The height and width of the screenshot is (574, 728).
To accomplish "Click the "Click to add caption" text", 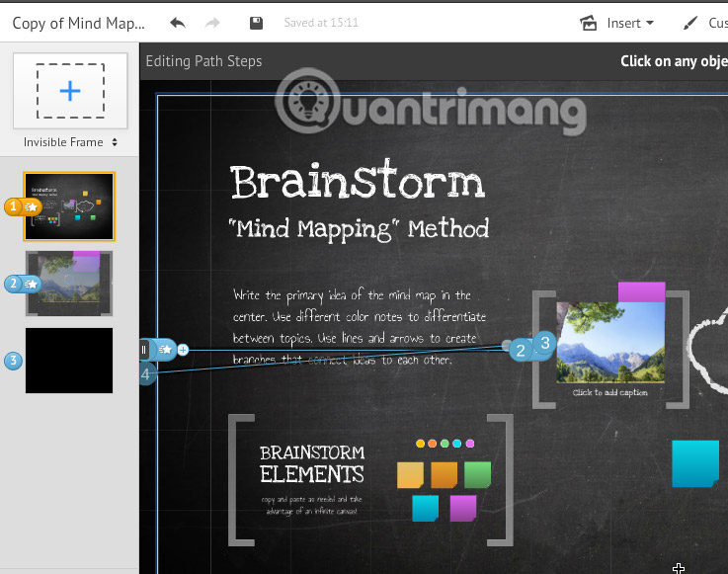I will [610, 392].
